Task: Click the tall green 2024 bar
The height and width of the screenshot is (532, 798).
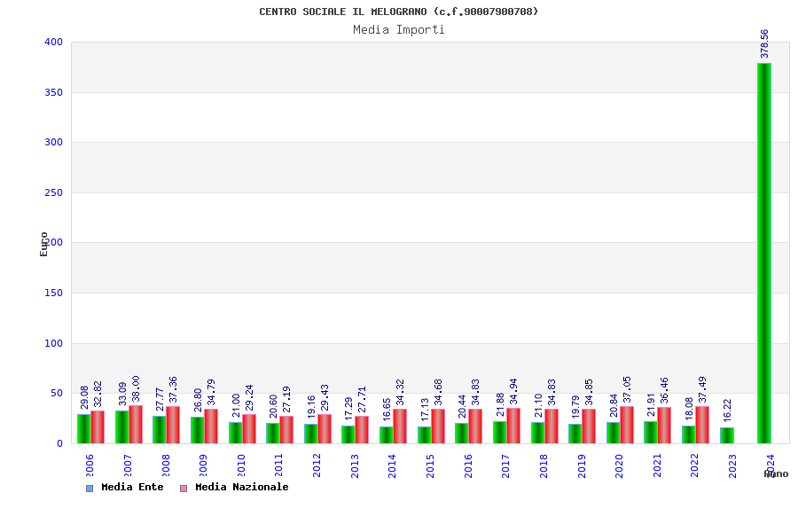Action: 764,254
